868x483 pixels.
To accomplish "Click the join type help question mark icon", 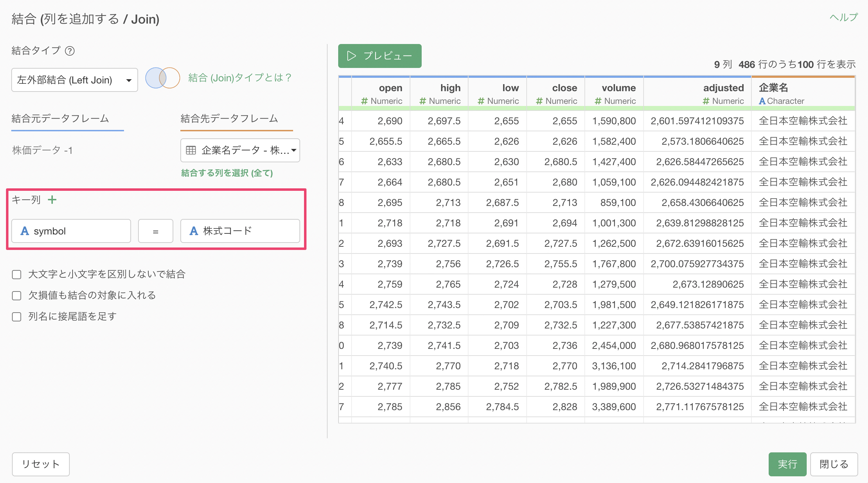I will 70,51.
